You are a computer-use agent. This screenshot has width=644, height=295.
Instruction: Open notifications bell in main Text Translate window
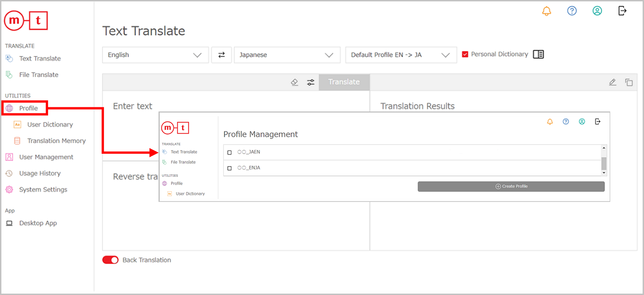tap(546, 11)
